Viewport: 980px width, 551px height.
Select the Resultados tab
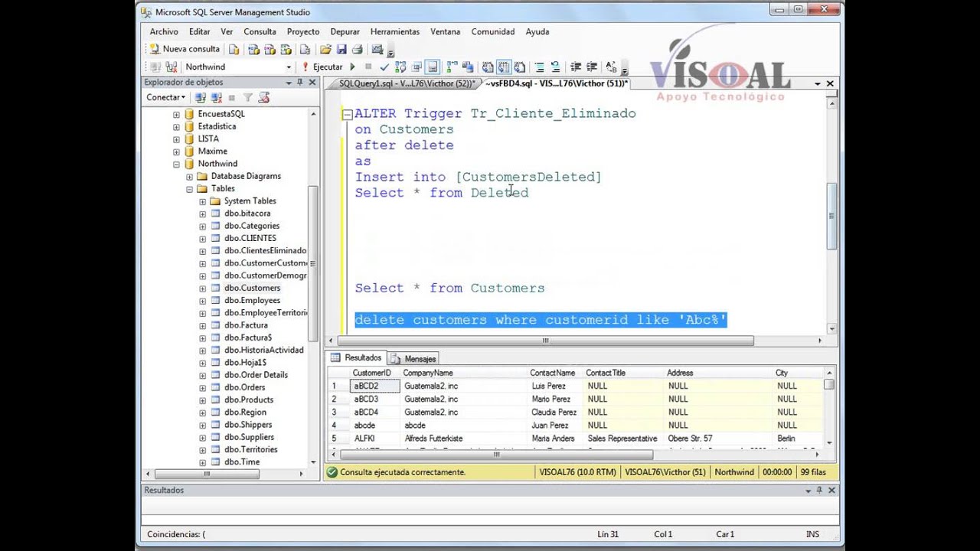357,358
